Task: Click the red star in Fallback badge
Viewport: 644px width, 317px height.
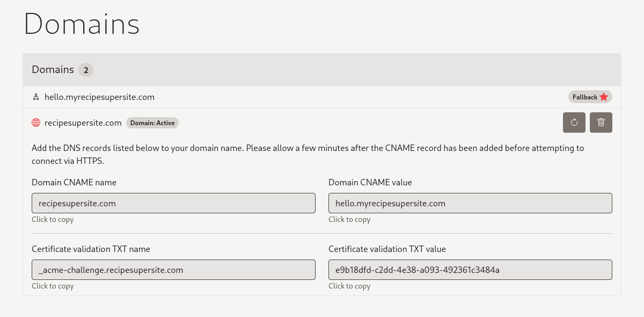Action: [604, 97]
